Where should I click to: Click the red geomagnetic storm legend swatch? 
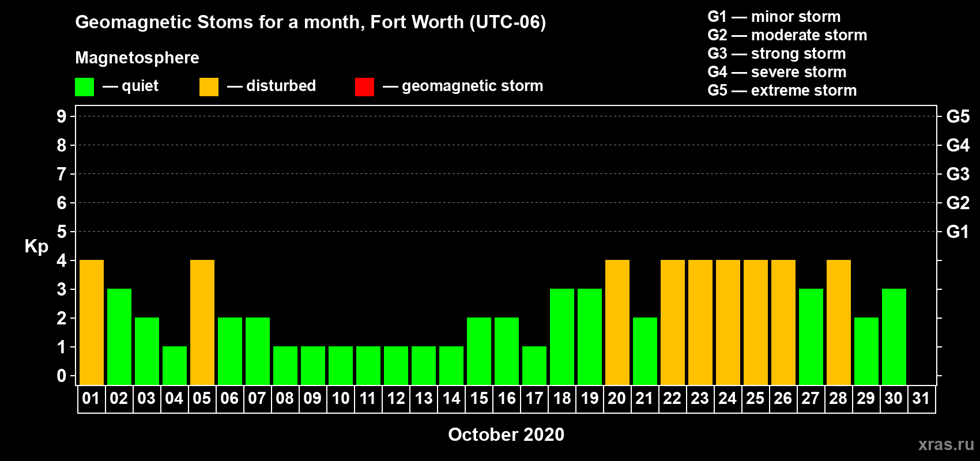(364, 87)
